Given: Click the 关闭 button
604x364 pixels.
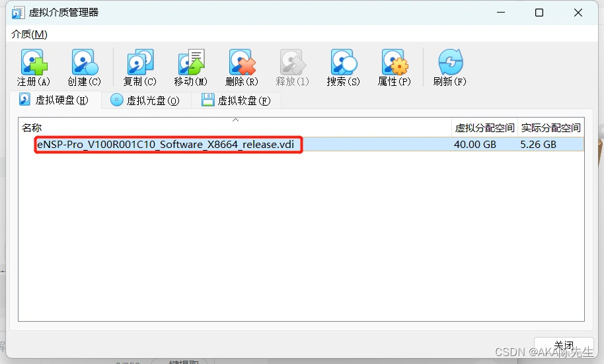Looking at the screenshot, I should pos(564,346).
